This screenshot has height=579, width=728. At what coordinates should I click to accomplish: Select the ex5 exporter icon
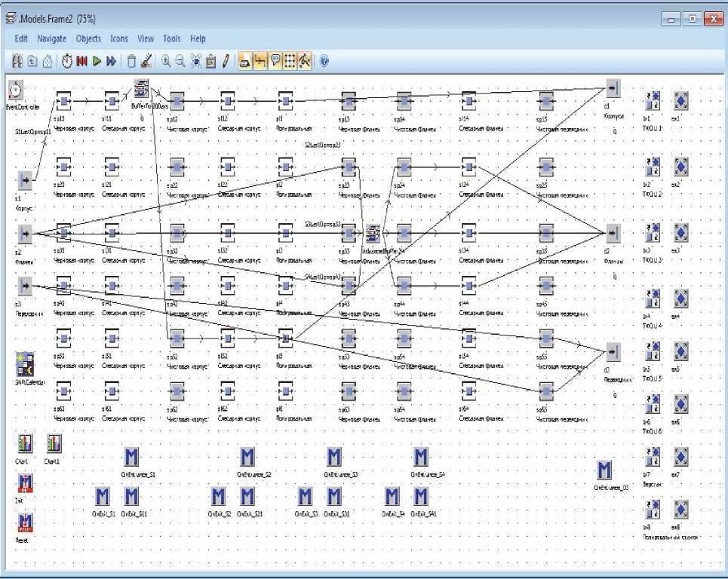(x=680, y=351)
